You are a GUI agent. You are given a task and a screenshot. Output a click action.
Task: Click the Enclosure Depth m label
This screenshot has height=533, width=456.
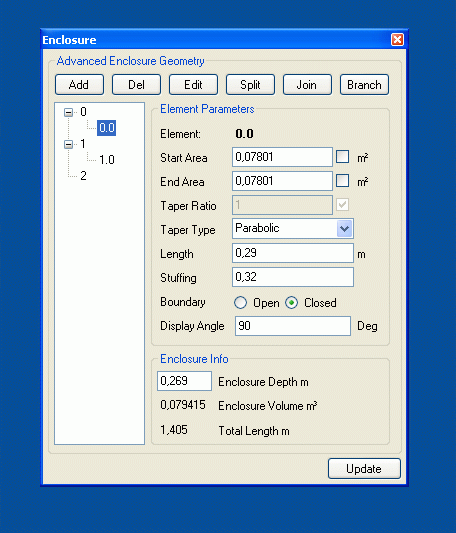click(x=263, y=382)
